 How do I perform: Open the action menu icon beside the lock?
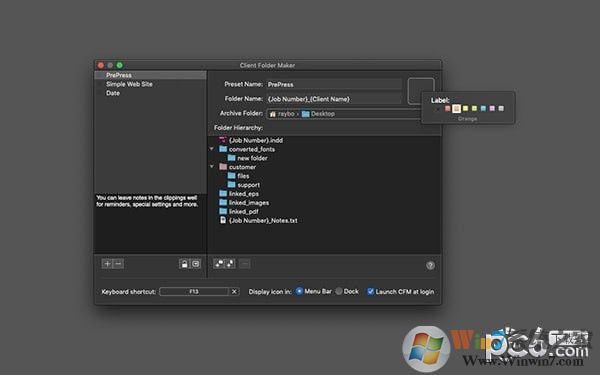point(196,264)
